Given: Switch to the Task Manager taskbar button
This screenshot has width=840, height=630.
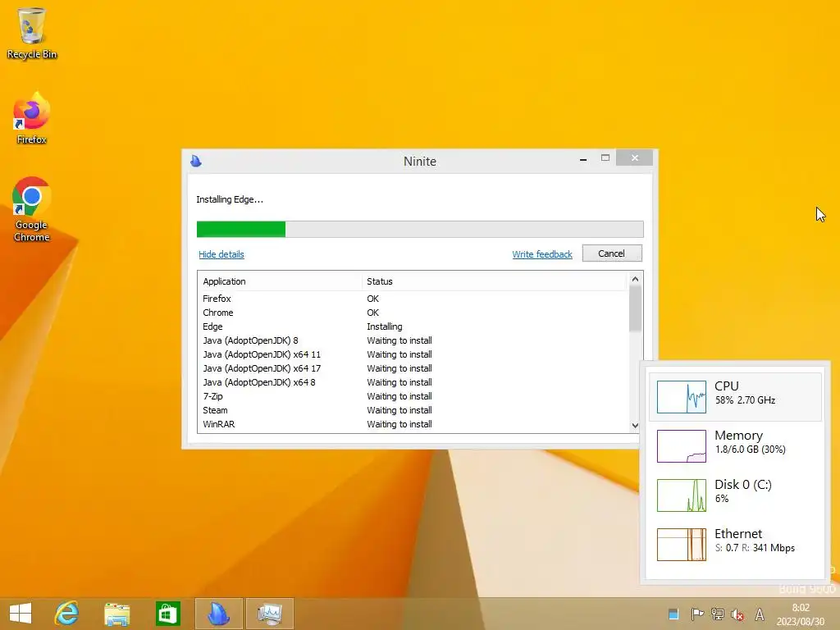Looking at the screenshot, I should (269, 614).
